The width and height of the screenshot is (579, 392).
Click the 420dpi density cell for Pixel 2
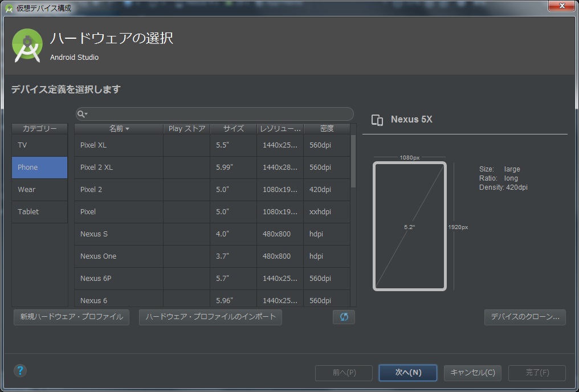(x=327, y=189)
